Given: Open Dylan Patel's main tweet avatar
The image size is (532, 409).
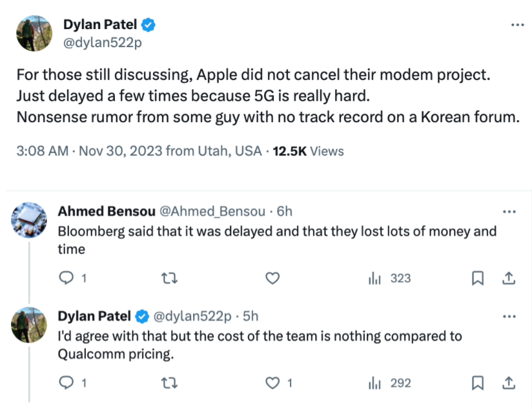Looking at the screenshot, I should click(x=34, y=33).
